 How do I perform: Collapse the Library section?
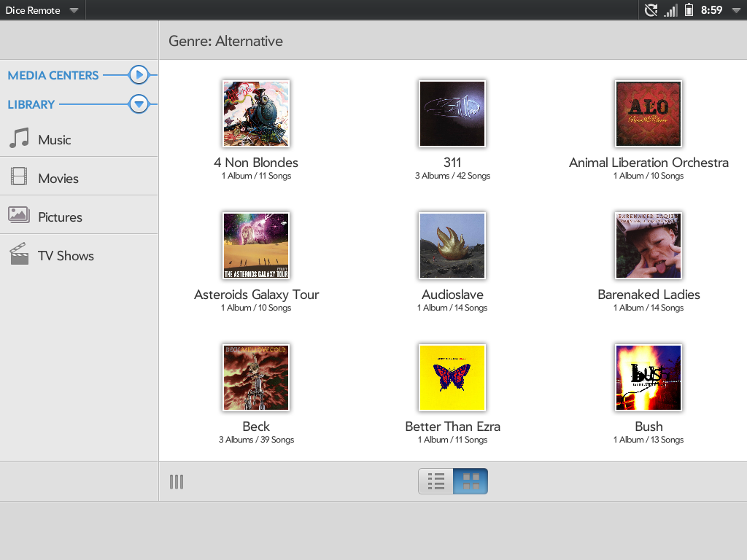point(139,104)
